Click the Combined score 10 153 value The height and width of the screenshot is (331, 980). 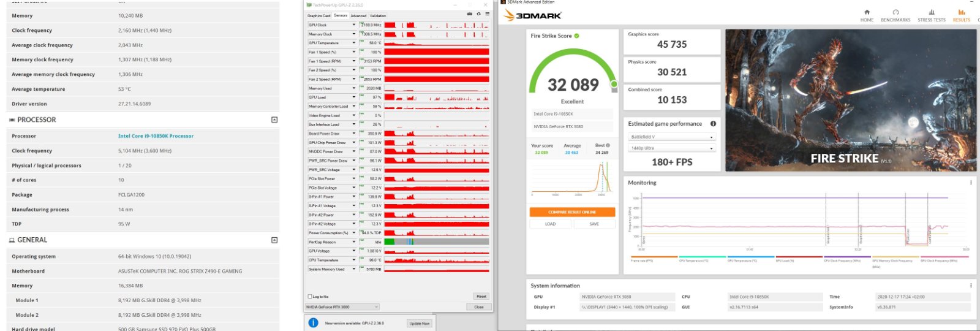tap(672, 100)
